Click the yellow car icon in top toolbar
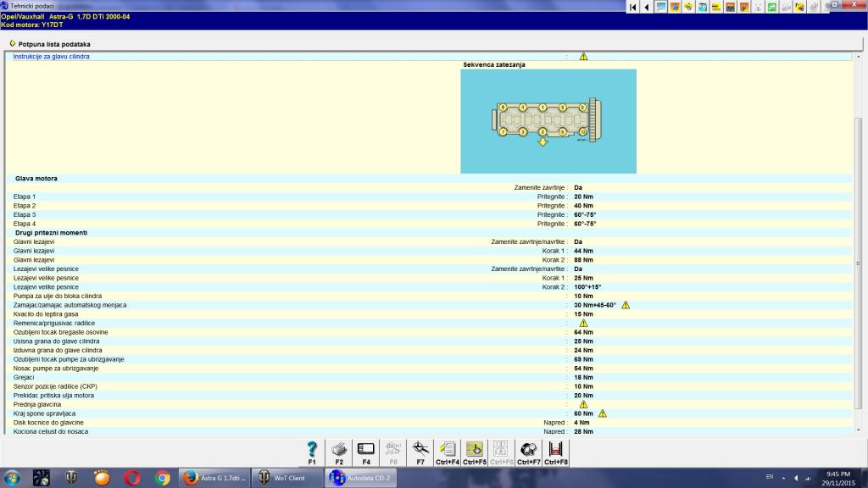 click(688, 7)
